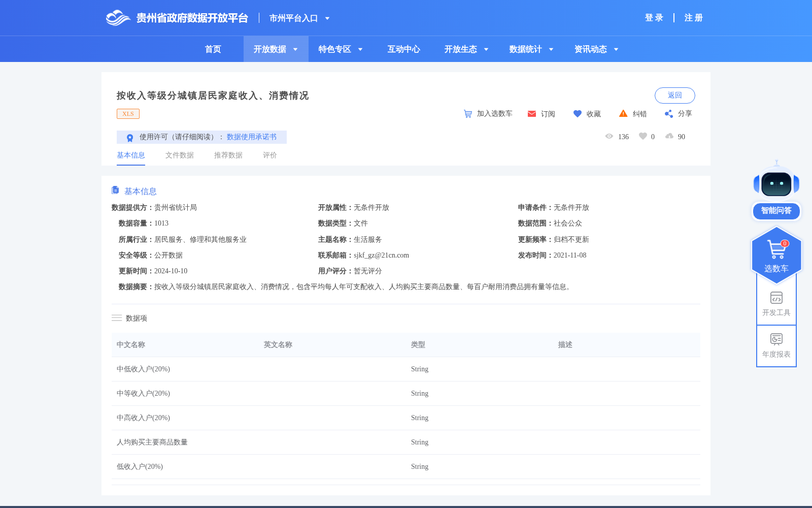Click 生活服务 theme name value
Screen dimensions: 812x508
click(368, 240)
